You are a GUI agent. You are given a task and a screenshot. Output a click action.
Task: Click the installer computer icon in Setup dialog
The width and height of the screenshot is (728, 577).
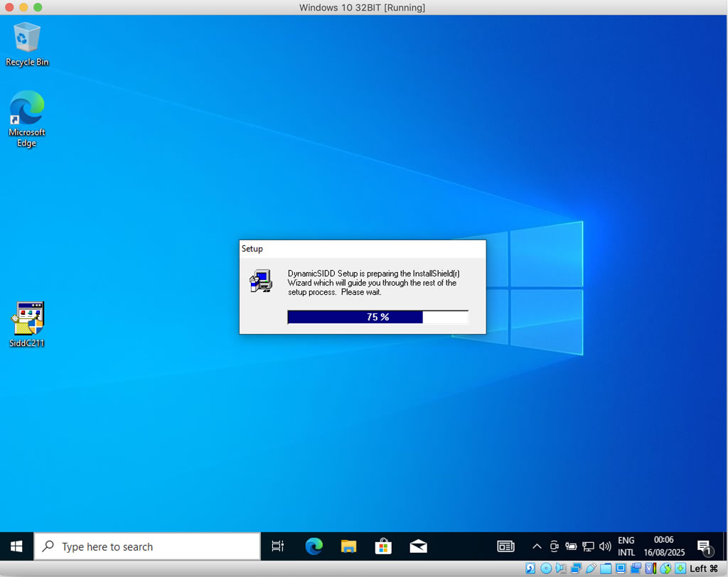click(261, 281)
